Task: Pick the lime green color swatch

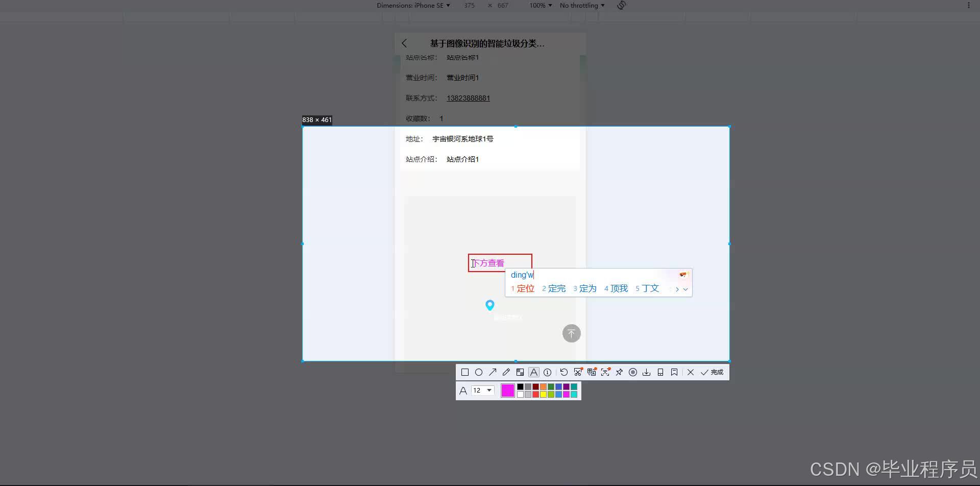Action: (551, 395)
